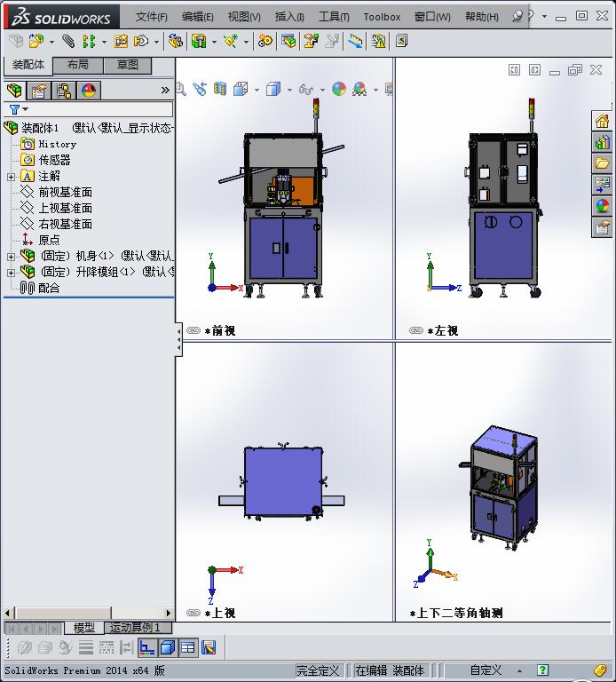Click the Insert Components toolbar icon

36,42
